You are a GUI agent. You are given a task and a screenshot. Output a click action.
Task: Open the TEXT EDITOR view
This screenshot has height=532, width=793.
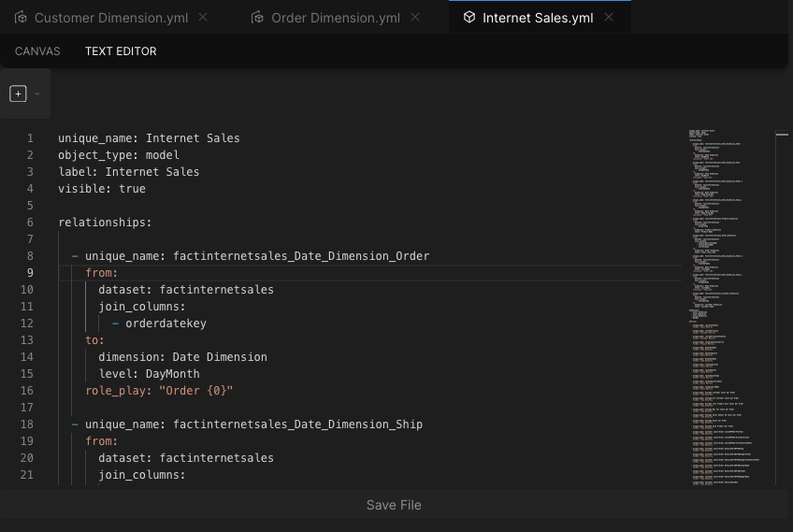pos(121,51)
